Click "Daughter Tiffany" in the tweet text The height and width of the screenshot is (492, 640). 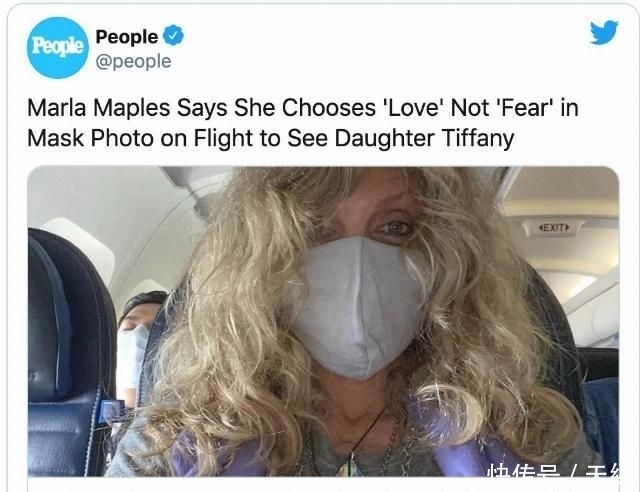(424, 138)
